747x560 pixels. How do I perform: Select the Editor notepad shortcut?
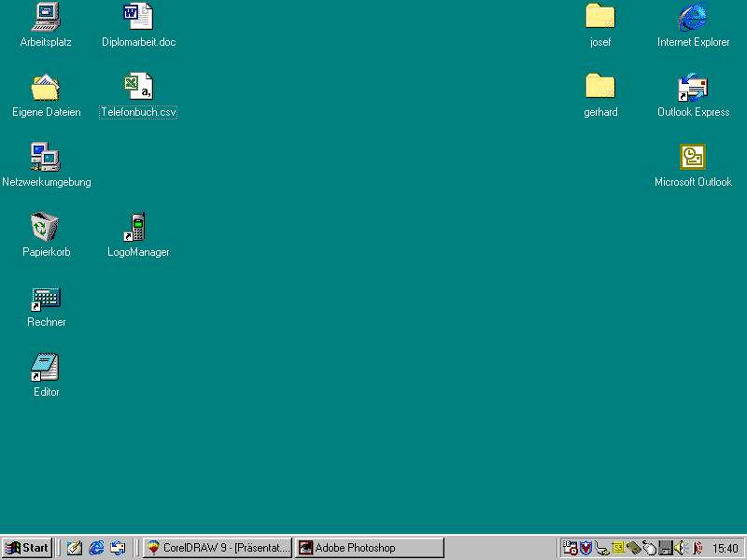pos(46,368)
